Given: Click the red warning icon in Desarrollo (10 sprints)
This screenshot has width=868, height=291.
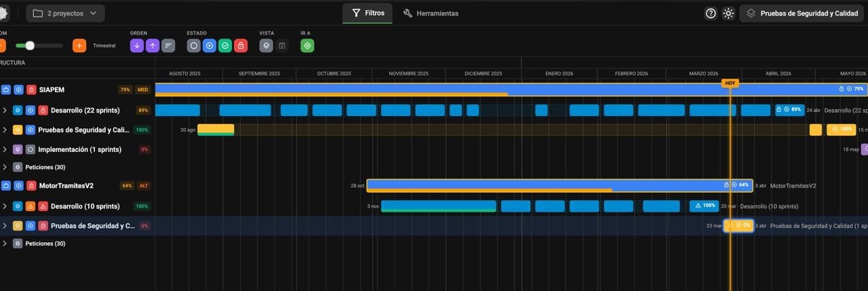Looking at the screenshot, I should pos(43,206).
